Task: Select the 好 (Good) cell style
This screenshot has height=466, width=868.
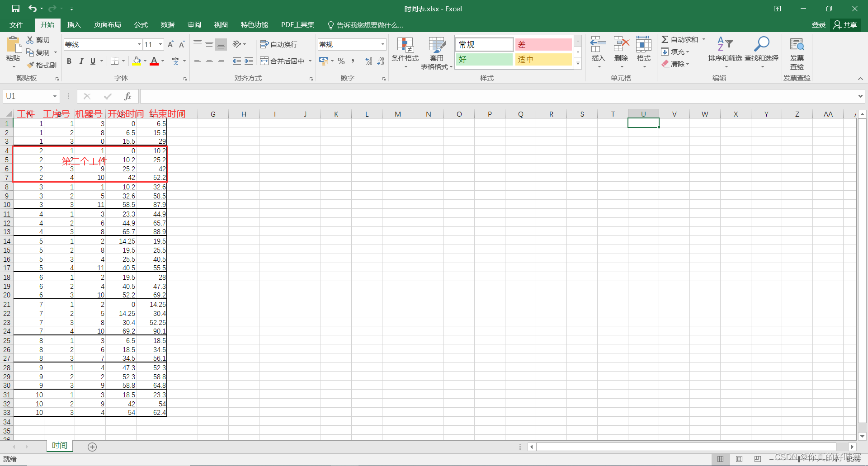Action: pos(484,59)
